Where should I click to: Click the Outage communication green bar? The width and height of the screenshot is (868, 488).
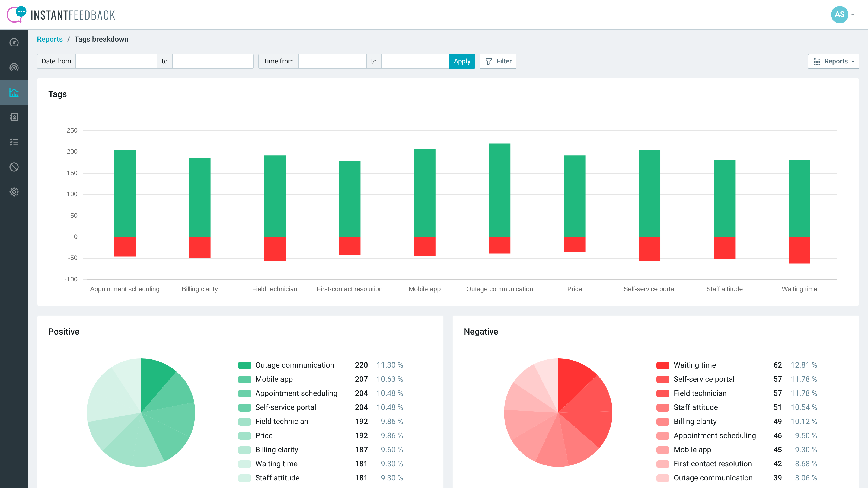point(500,190)
